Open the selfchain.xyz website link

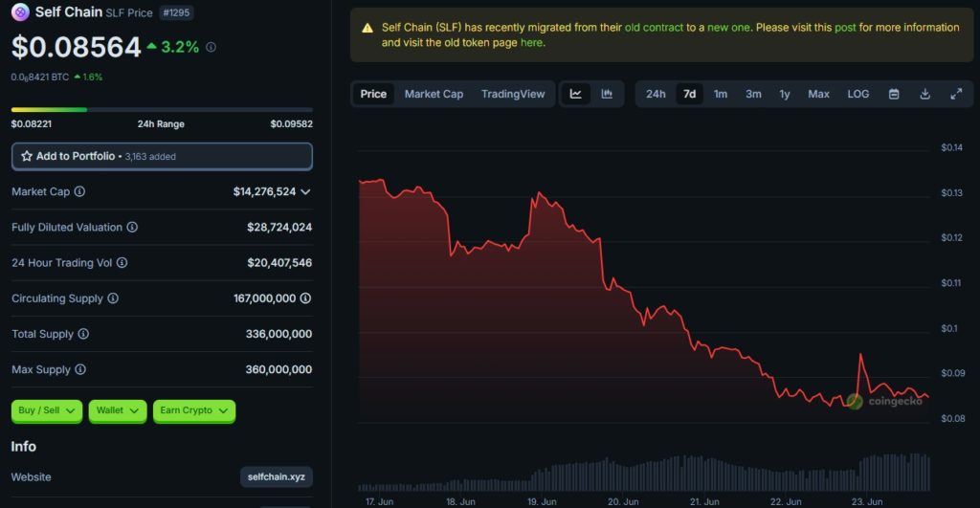277,476
